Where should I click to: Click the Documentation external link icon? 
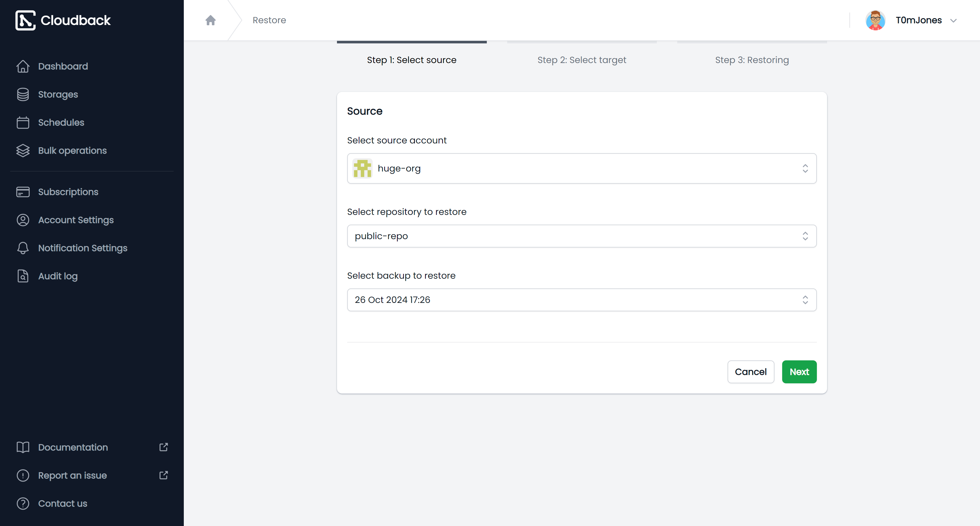pyautogui.click(x=164, y=447)
